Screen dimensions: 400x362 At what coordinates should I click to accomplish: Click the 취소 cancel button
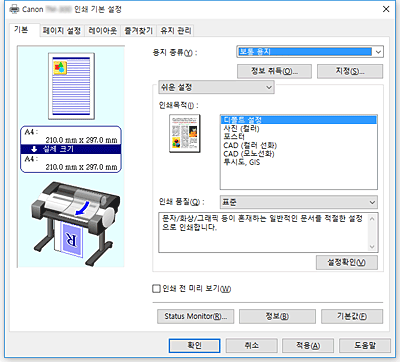pos(252,346)
